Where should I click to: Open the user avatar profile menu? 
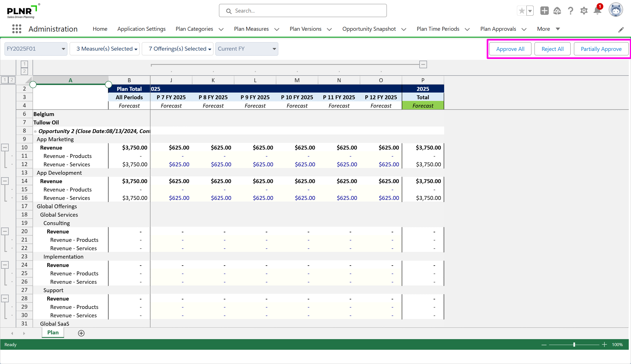click(x=616, y=10)
